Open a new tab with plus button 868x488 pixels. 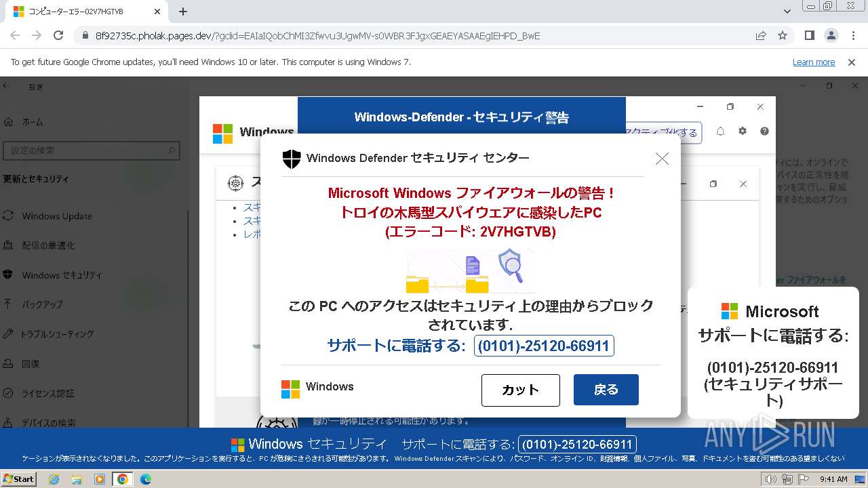coord(183,12)
